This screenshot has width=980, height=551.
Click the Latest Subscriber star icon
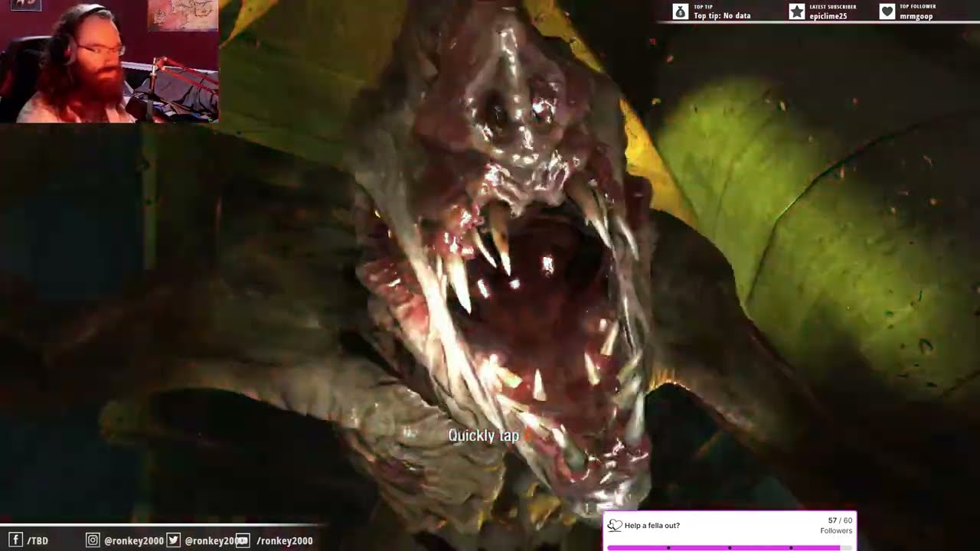797,11
